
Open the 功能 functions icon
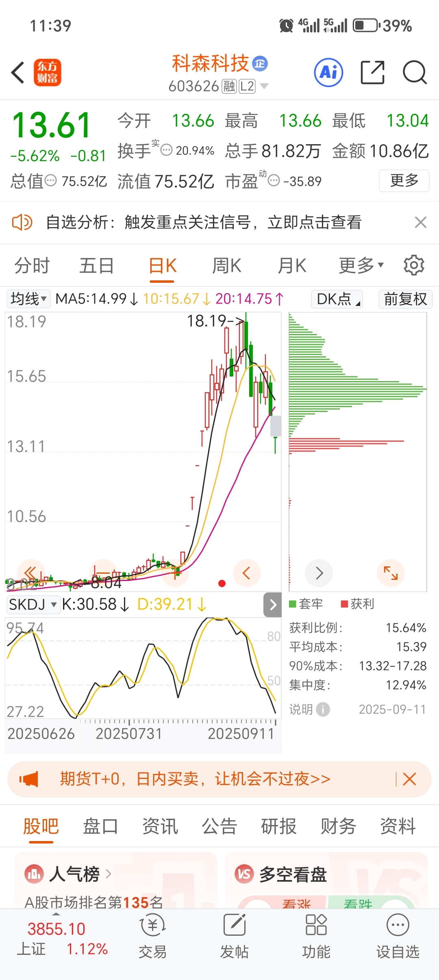316,925
